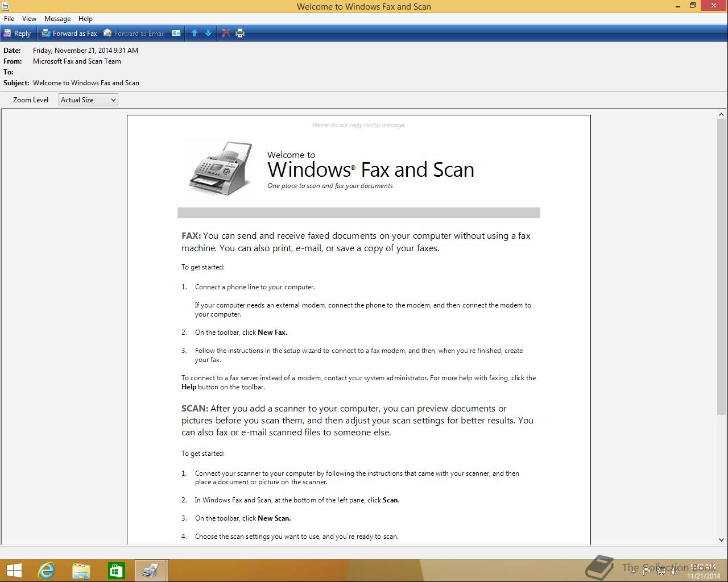Click the Reply toolbar button
The height and width of the screenshot is (582, 728).
17,33
